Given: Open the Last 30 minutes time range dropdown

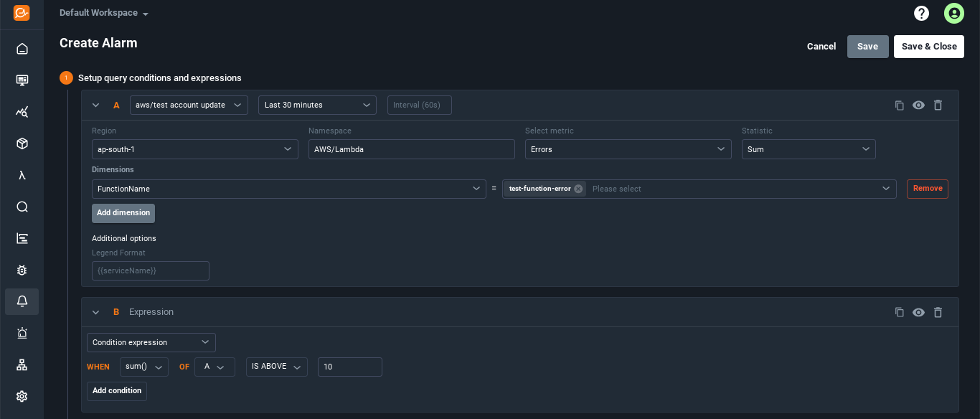Looking at the screenshot, I should tap(317, 105).
